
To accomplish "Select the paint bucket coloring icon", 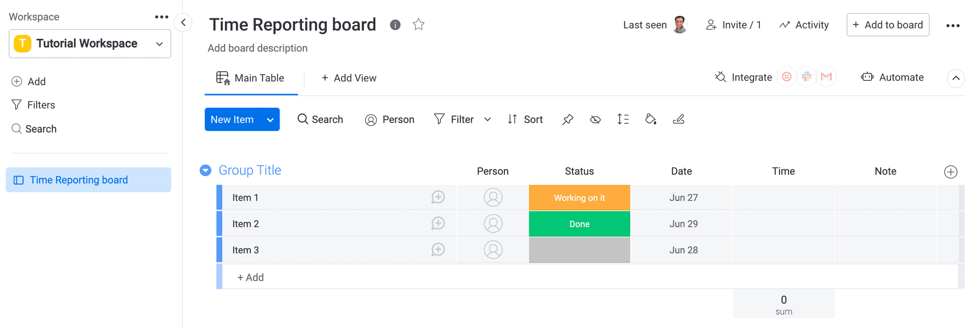I will (x=650, y=120).
